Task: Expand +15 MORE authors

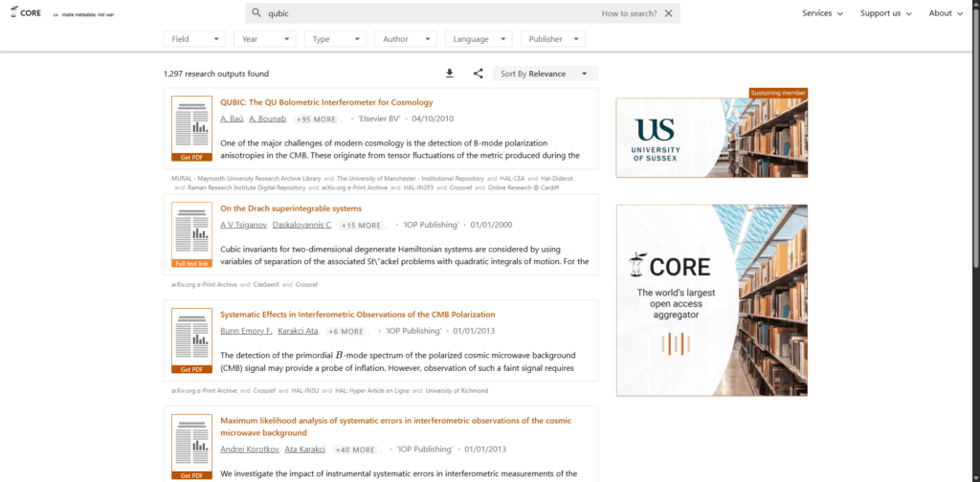Action: tap(361, 226)
